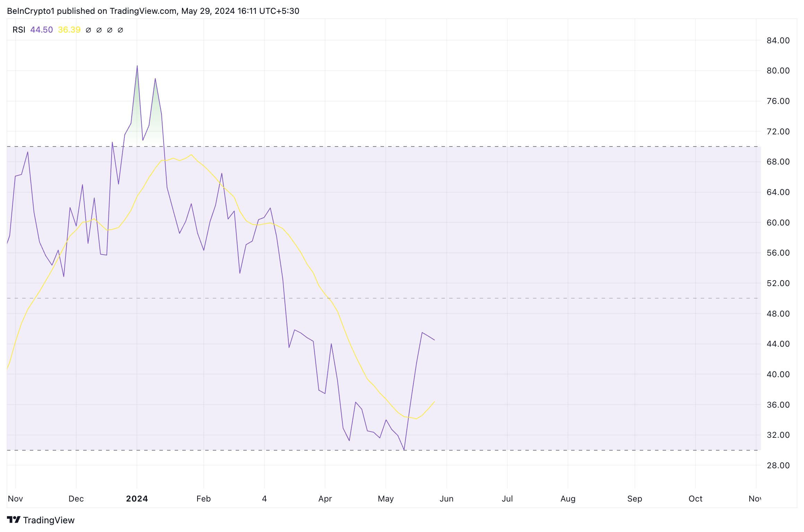Click the RSI indicator label

click(x=19, y=30)
